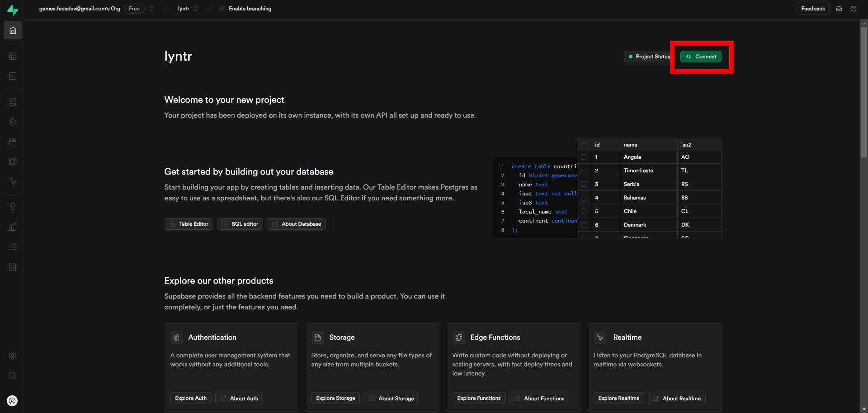The height and width of the screenshot is (413, 868).
Task: Click the Explore Storage button
Action: (x=335, y=398)
